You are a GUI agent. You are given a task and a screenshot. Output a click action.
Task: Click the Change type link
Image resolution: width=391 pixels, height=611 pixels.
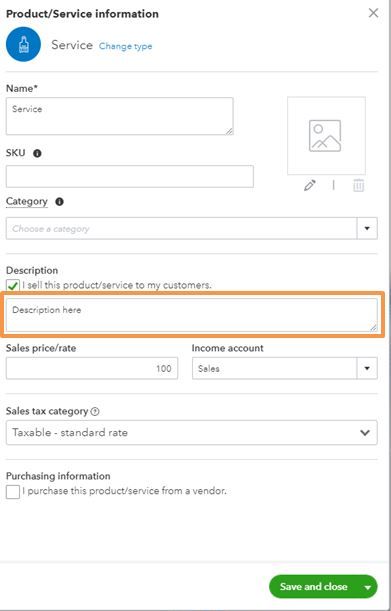point(126,46)
